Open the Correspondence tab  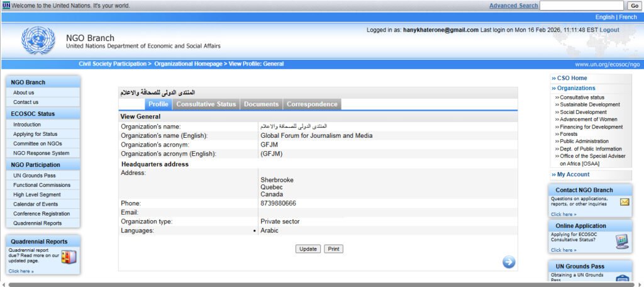coord(312,104)
